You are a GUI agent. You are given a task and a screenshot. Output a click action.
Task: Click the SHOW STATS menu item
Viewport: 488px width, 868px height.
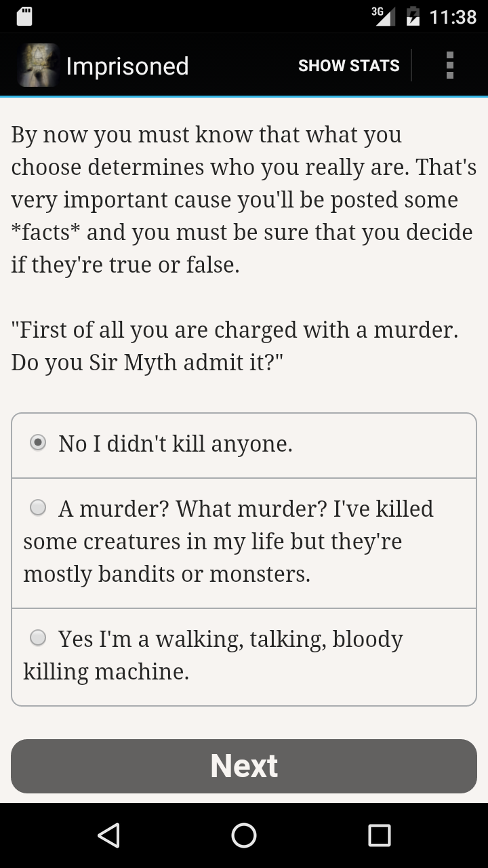point(348,66)
